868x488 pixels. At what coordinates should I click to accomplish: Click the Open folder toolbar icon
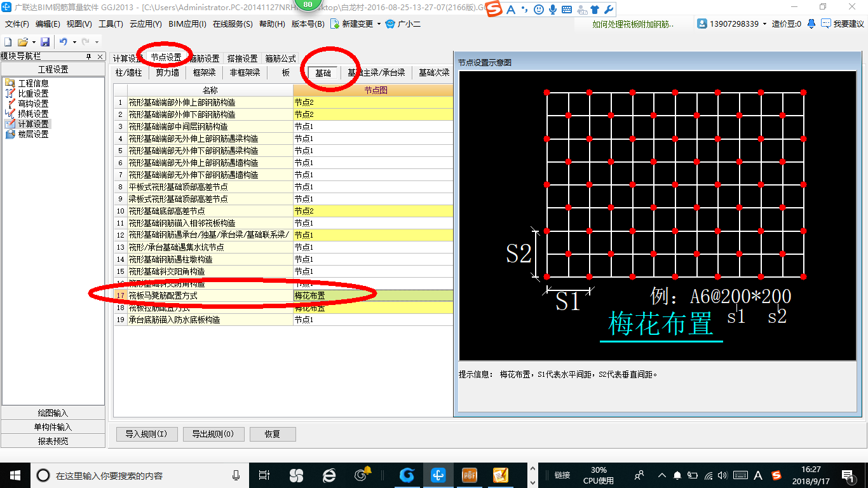(22, 41)
